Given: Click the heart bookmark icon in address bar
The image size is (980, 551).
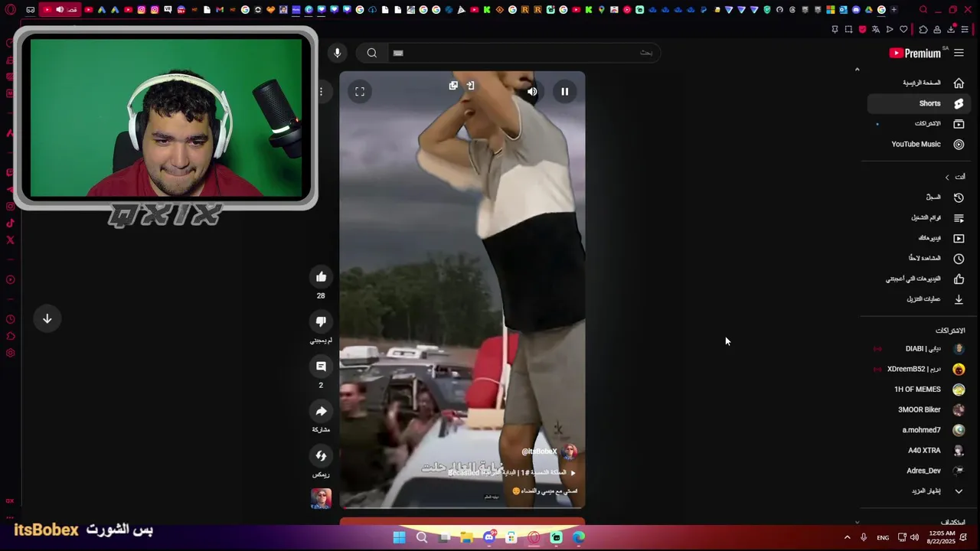Looking at the screenshot, I should 903,30.
